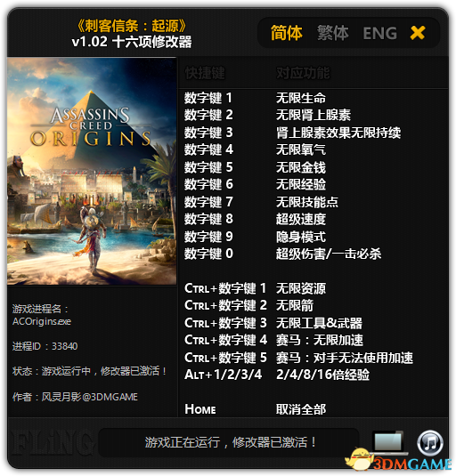Click the 3DMGAME logo
456x476 pixels.
pos(399,461)
